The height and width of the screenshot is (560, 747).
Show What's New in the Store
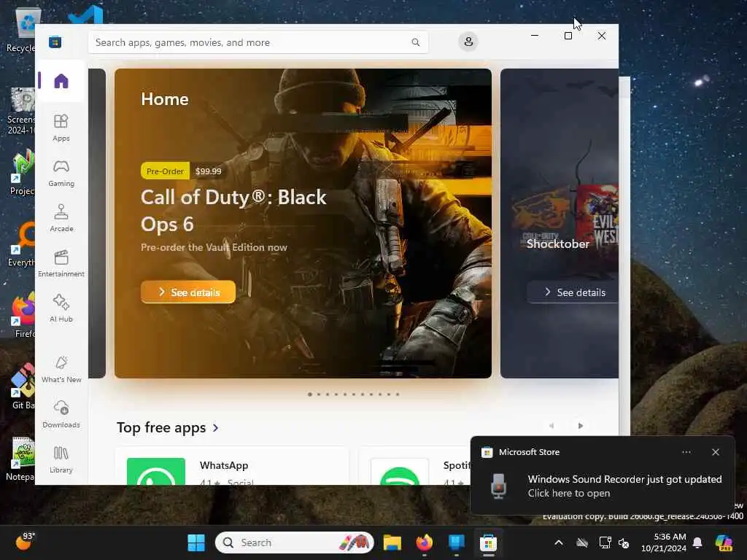pyautogui.click(x=61, y=369)
